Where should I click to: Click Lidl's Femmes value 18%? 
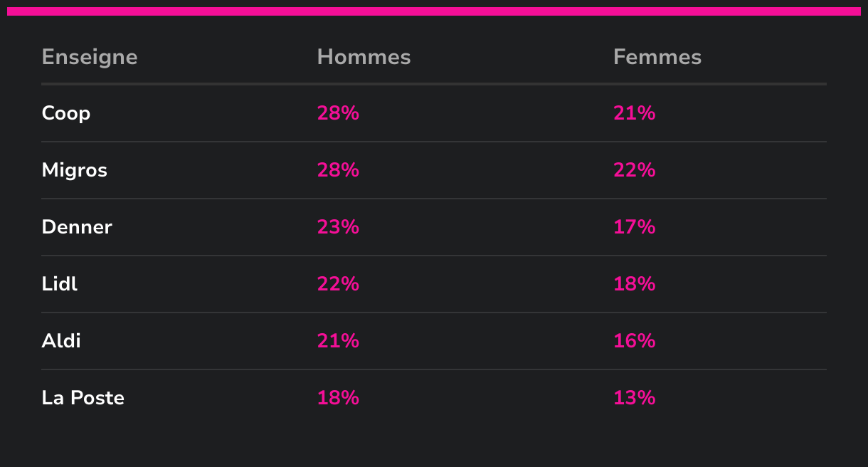coord(634,284)
